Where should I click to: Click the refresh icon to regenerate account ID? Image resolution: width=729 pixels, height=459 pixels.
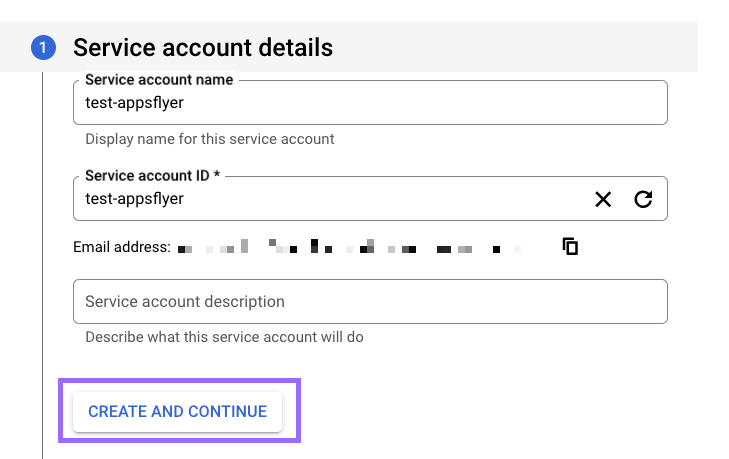[643, 199]
